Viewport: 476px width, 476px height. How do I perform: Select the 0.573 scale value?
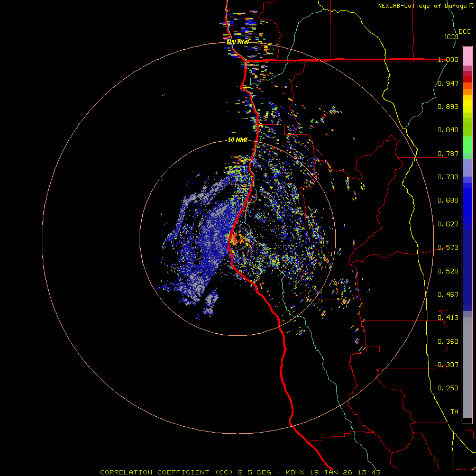tap(448, 248)
